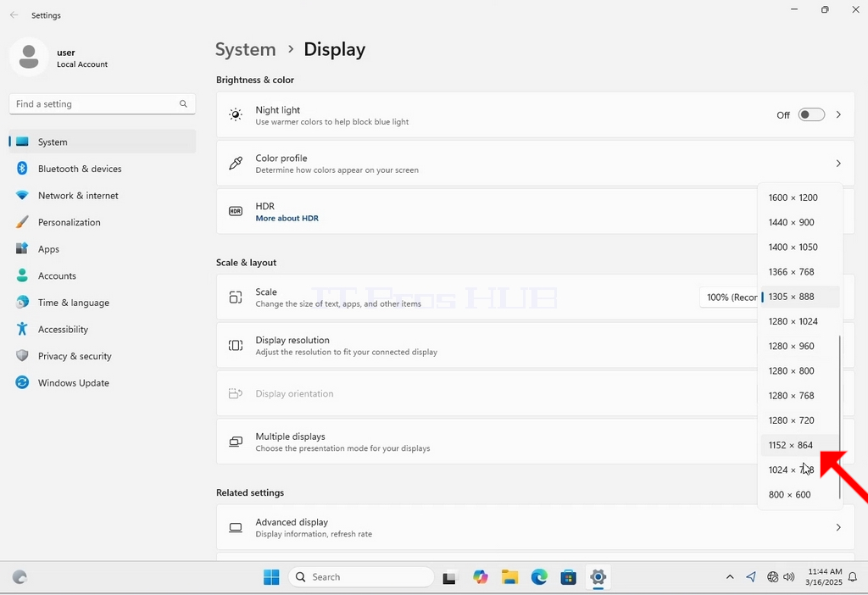Choose 1280 × 800 resolution
This screenshot has width=868, height=595.
pos(800,371)
